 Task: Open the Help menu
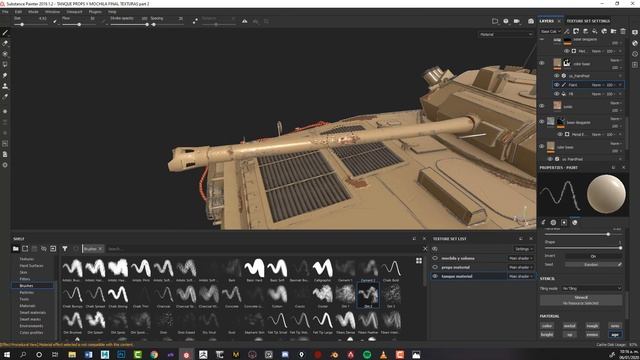pos(112,12)
